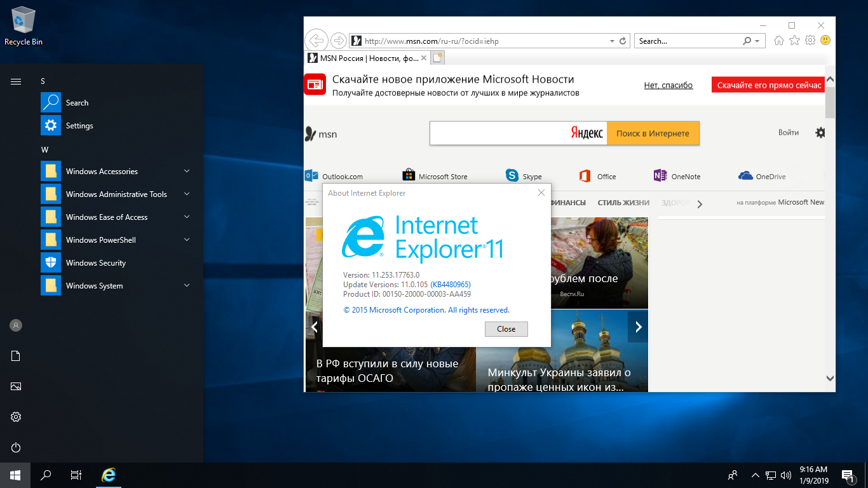The image size is (868, 488).
Task: Open a new tab in Internet Explorer
Action: tap(437, 58)
